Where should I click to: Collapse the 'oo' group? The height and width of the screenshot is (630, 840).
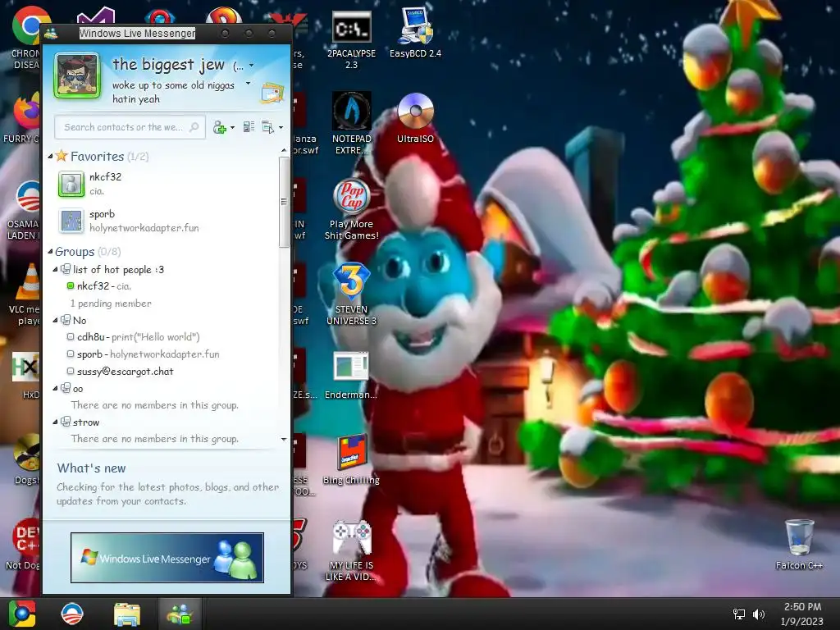55,388
